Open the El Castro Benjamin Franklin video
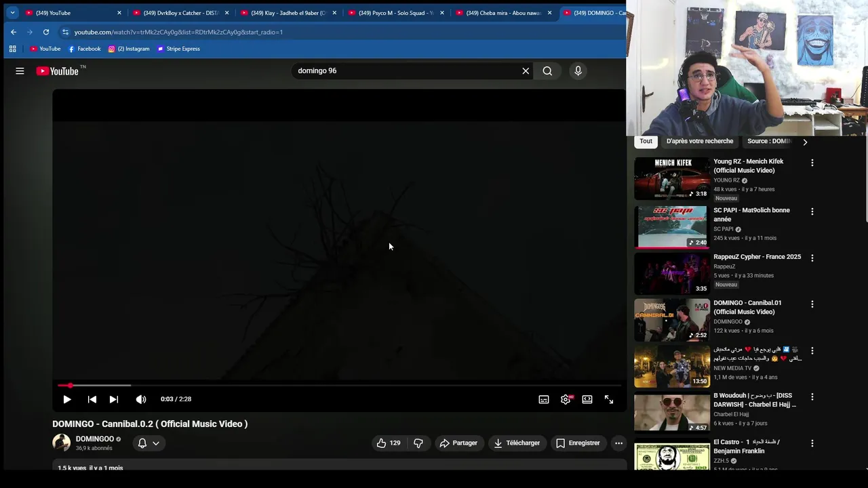Image resolution: width=868 pixels, height=488 pixels. pos(672,455)
